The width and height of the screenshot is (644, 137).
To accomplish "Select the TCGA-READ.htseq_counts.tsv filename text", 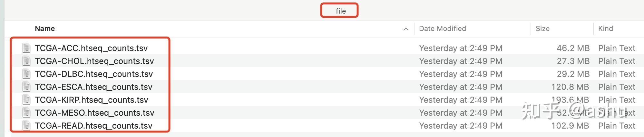I will [93, 126].
